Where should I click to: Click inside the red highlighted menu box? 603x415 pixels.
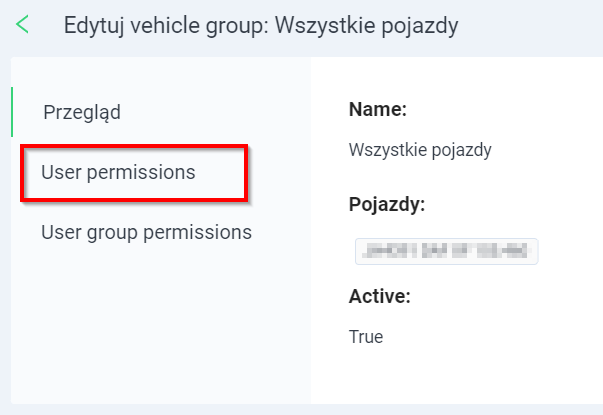click(134, 173)
